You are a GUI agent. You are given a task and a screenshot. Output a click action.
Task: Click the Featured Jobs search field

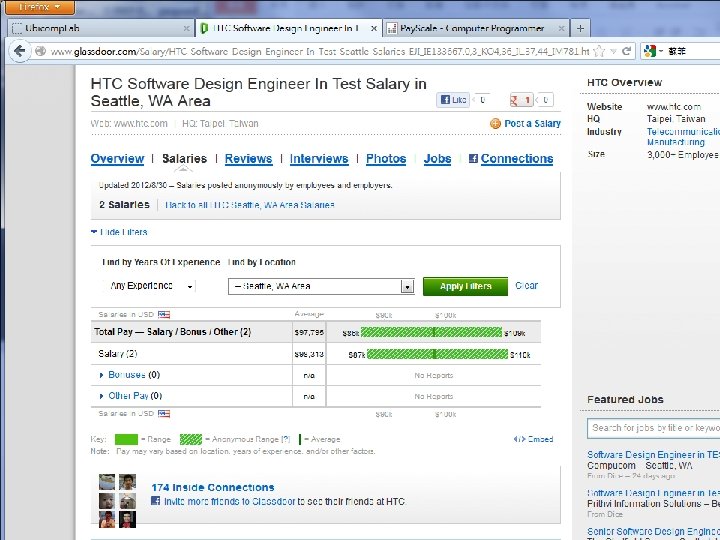point(653,428)
